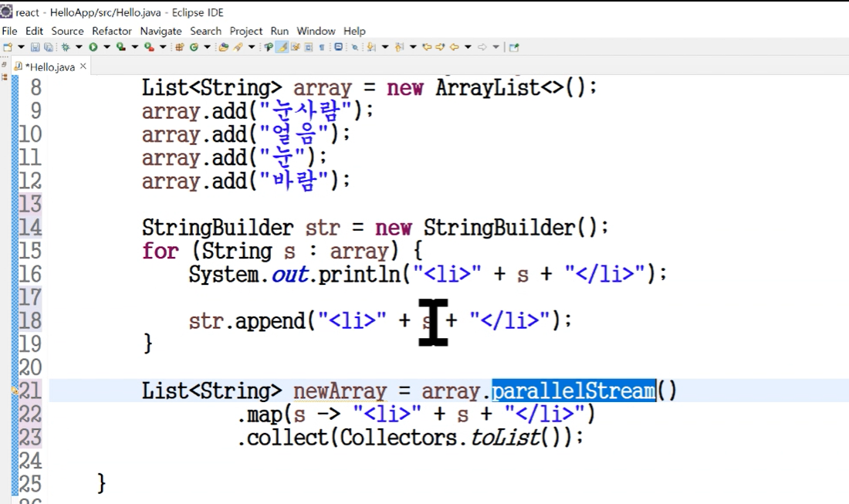Open the Window menu

[316, 31]
